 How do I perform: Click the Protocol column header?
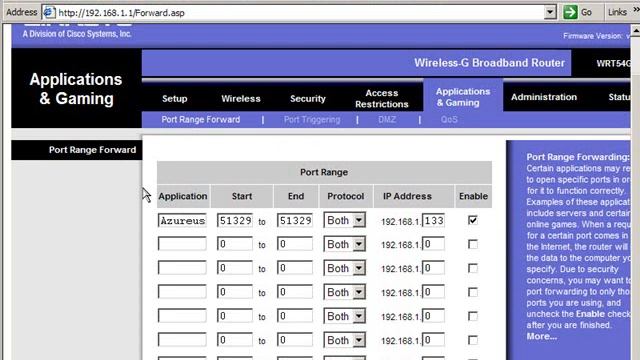coord(345,196)
